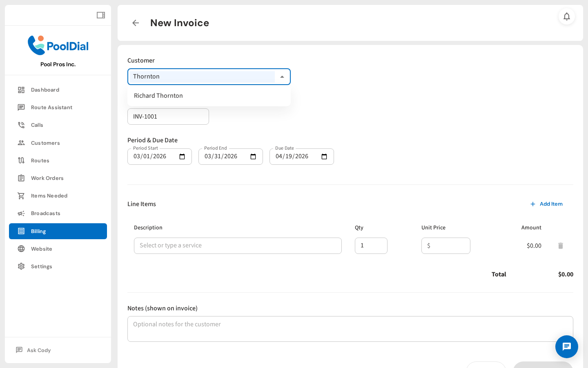Screen dimensions: 588x368
Task: Select Richard Thornton from the suggestions
Action: (x=158, y=95)
